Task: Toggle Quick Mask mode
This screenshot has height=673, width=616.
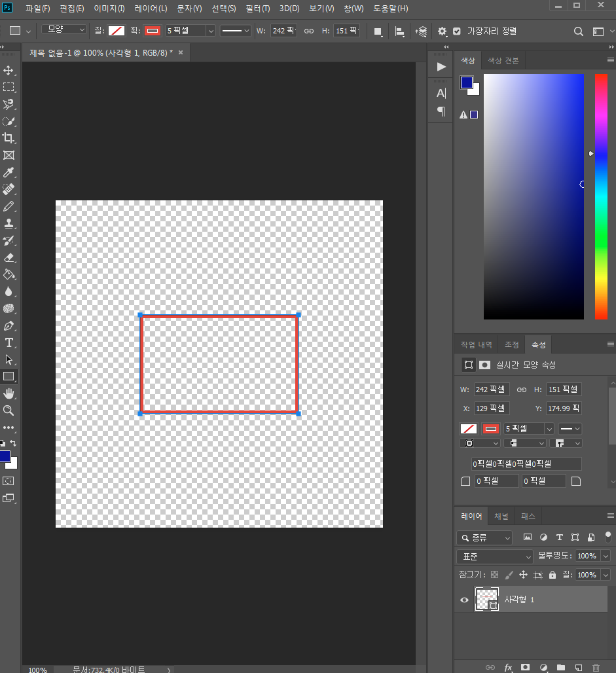Action: [9, 481]
